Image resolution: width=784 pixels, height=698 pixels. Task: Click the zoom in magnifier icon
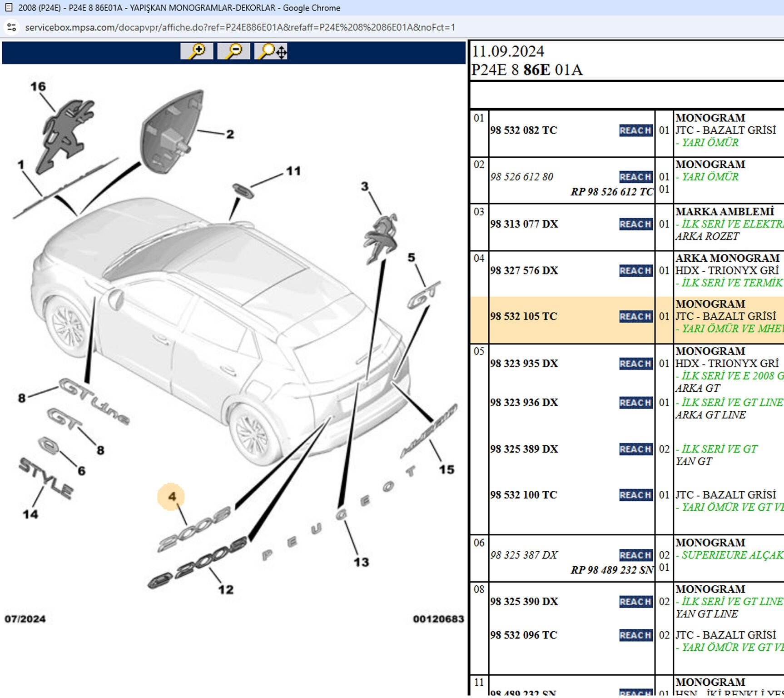click(197, 51)
